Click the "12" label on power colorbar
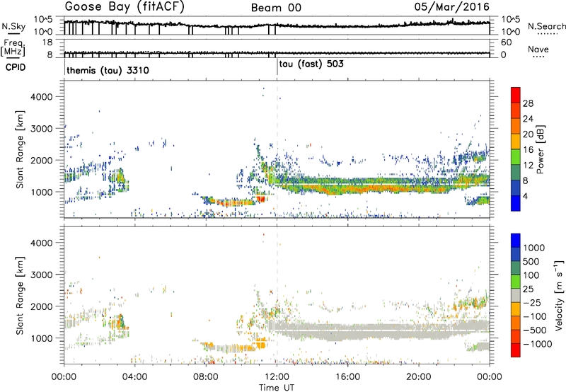This screenshot has height=392, width=566. 528,166
